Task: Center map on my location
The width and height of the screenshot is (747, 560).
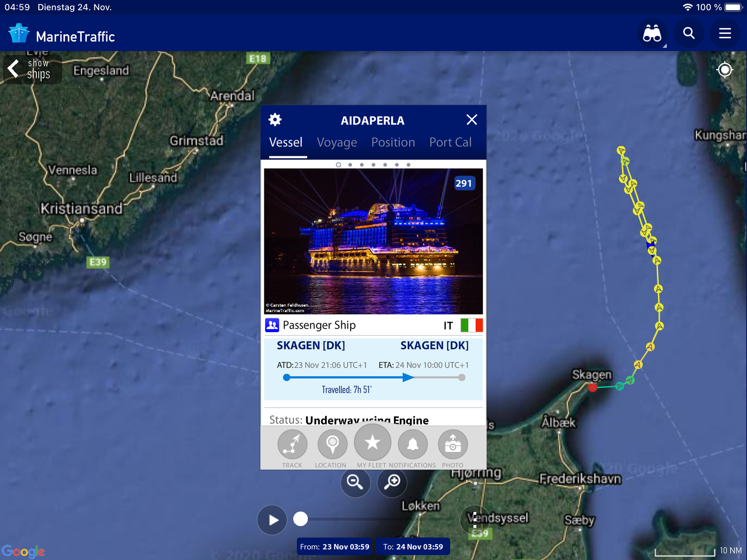Action: pos(725,70)
